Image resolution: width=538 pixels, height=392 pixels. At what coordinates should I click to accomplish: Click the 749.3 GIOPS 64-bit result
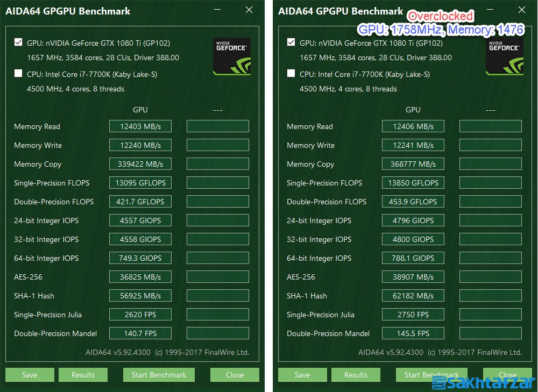click(140, 258)
